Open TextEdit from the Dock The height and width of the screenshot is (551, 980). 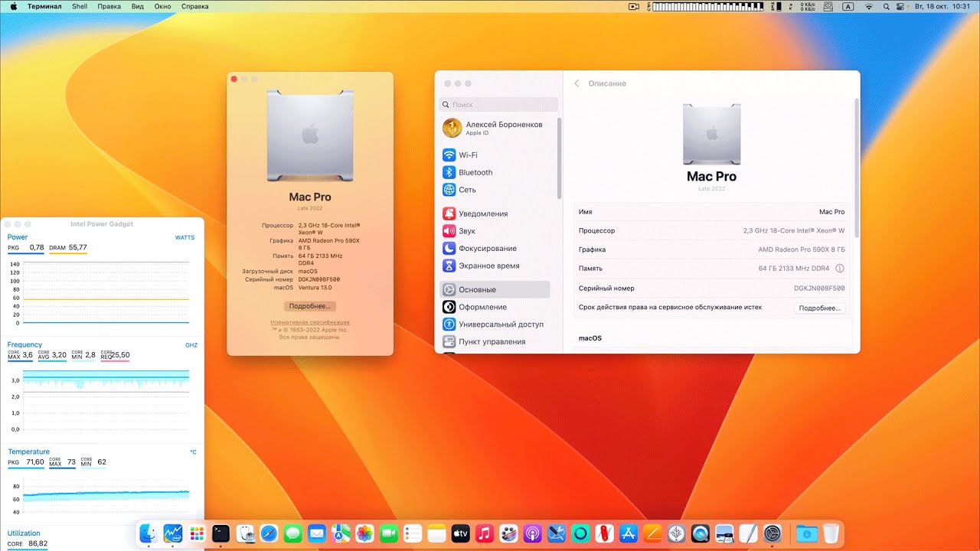point(749,533)
